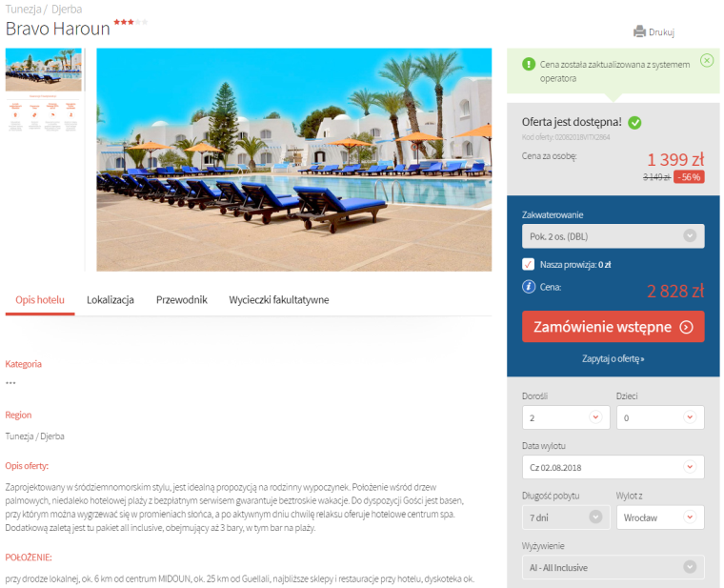Screen dimensions: 724x588
Task: Open the Wycieczki fakultatywne tab
Action: click(279, 300)
